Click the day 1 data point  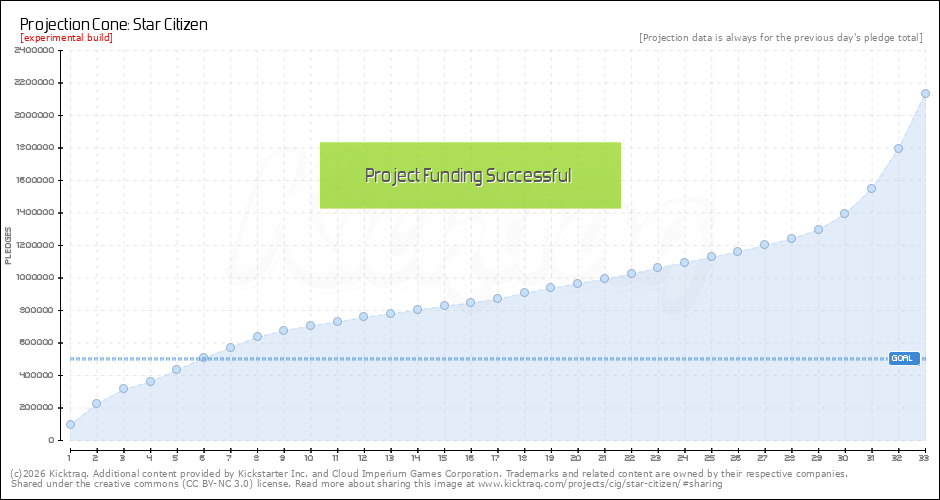point(70,424)
